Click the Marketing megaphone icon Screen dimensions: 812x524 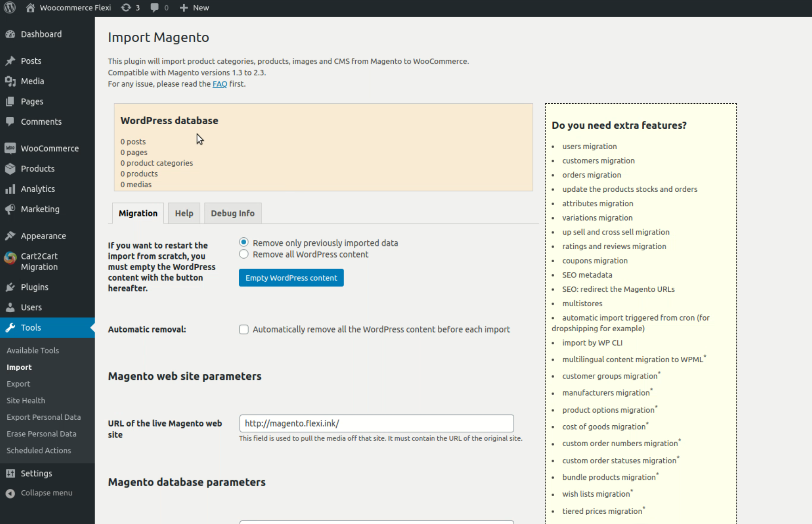[10, 209]
